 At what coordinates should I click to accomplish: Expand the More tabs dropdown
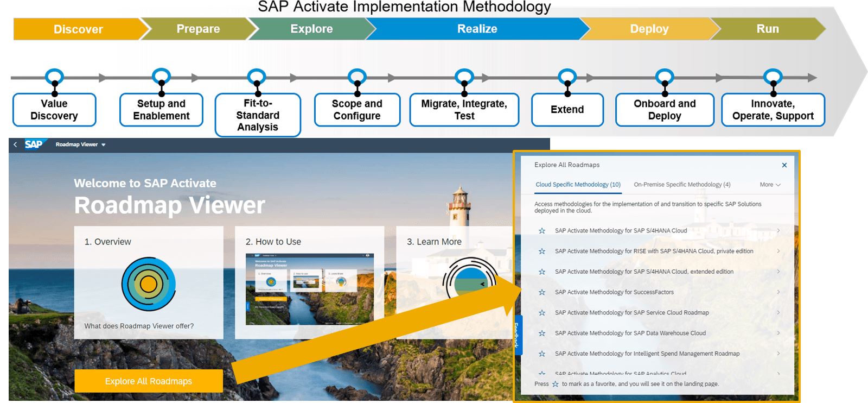(770, 185)
